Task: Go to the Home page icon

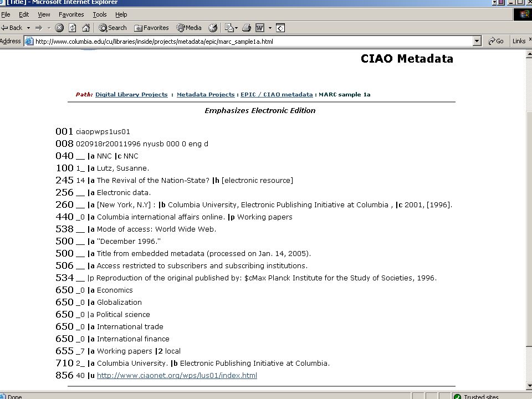Action: (86, 28)
